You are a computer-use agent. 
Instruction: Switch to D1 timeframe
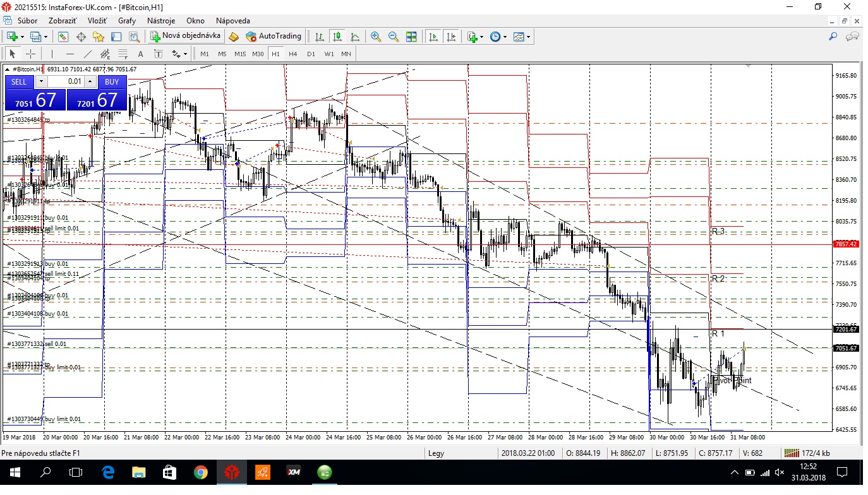[x=311, y=54]
